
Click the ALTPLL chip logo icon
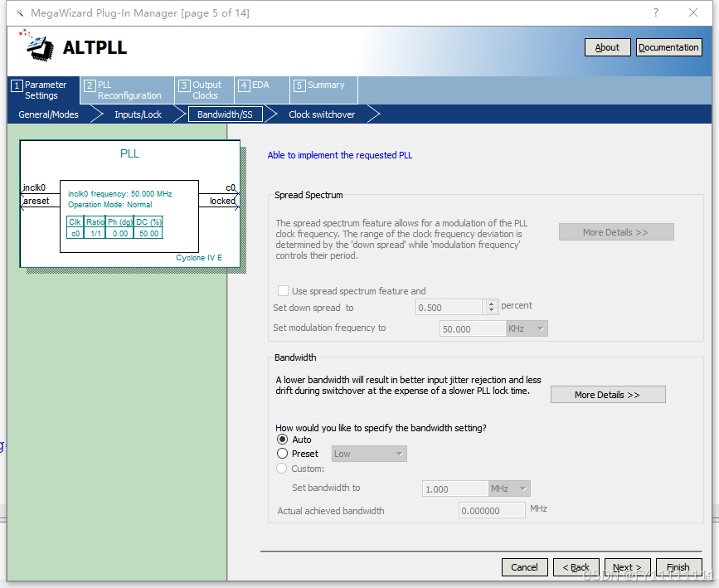pyautogui.click(x=36, y=46)
